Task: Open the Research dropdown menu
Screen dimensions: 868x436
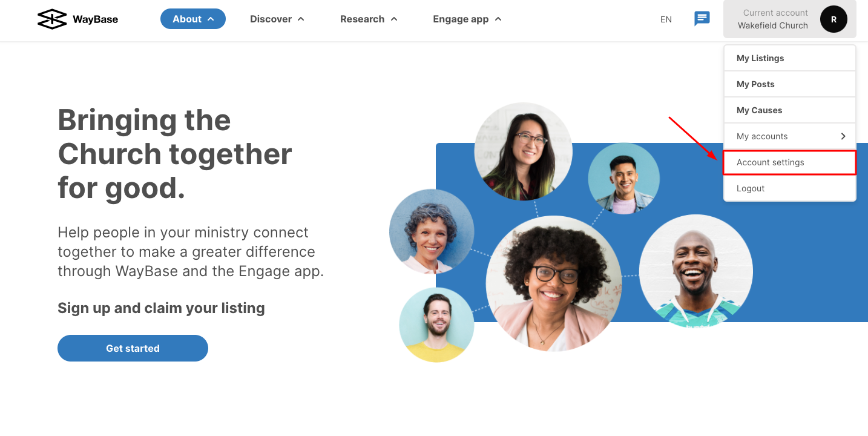Action: tap(369, 19)
